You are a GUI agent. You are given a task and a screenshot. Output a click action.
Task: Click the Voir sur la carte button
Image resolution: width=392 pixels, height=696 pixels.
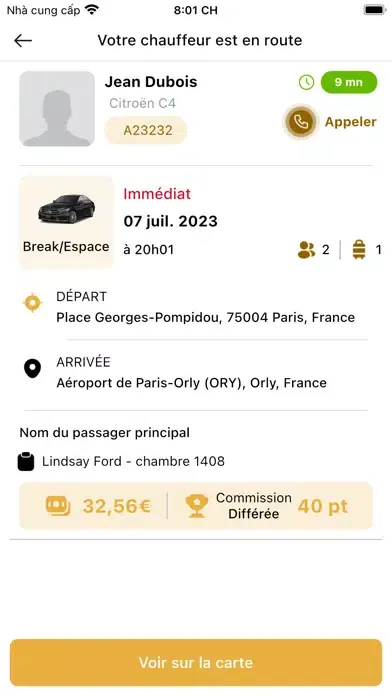[196, 662]
